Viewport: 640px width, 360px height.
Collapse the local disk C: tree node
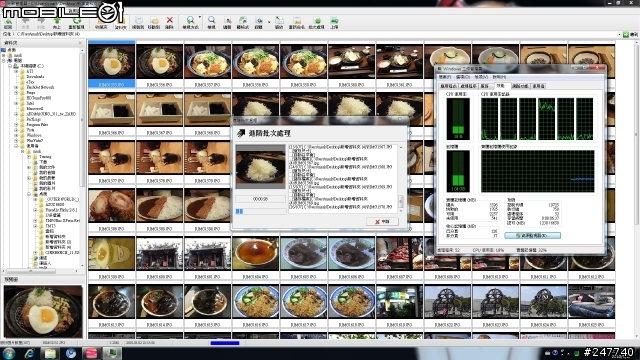pyautogui.click(x=10, y=66)
